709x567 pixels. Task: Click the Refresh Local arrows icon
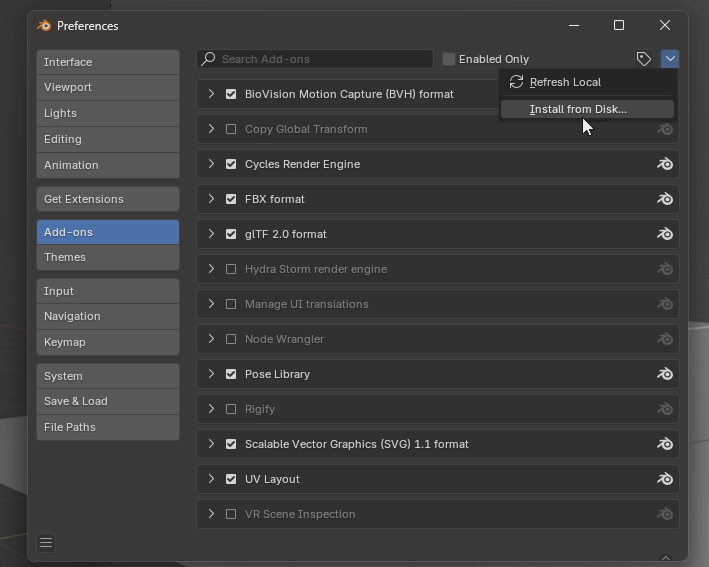[x=516, y=82]
